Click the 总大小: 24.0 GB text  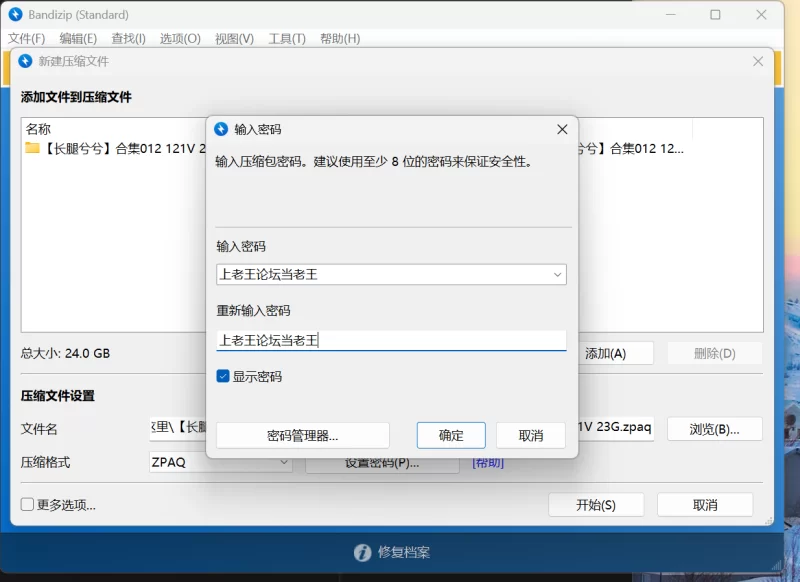pos(65,353)
